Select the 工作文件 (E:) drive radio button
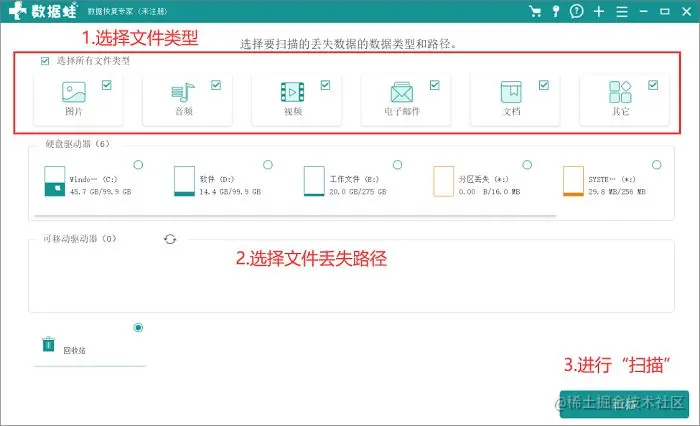The width and height of the screenshot is (700, 426). (397, 165)
